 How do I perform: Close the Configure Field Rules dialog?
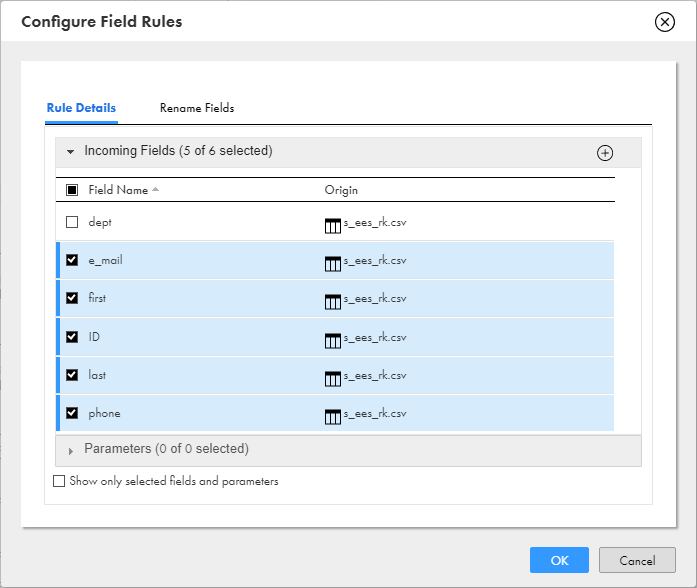(x=665, y=22)
